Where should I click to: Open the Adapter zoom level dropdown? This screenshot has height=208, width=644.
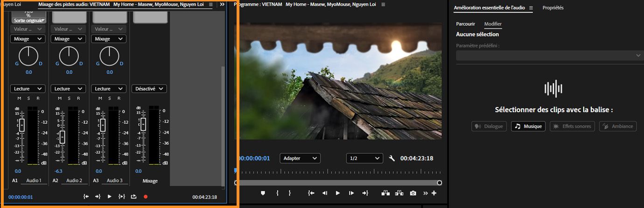pos(300,158)
